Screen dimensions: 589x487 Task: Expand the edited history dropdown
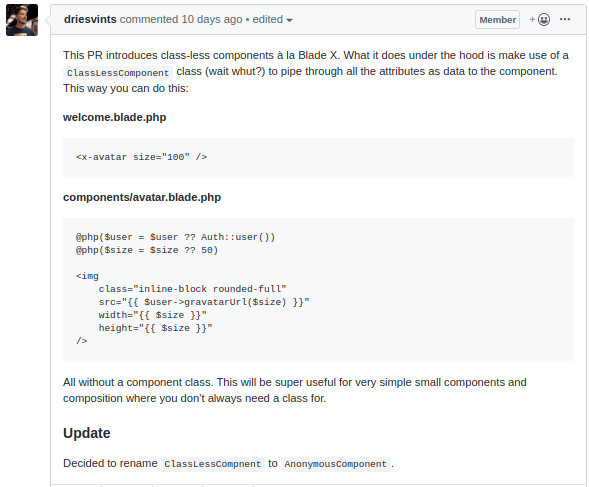click(272, 20)
